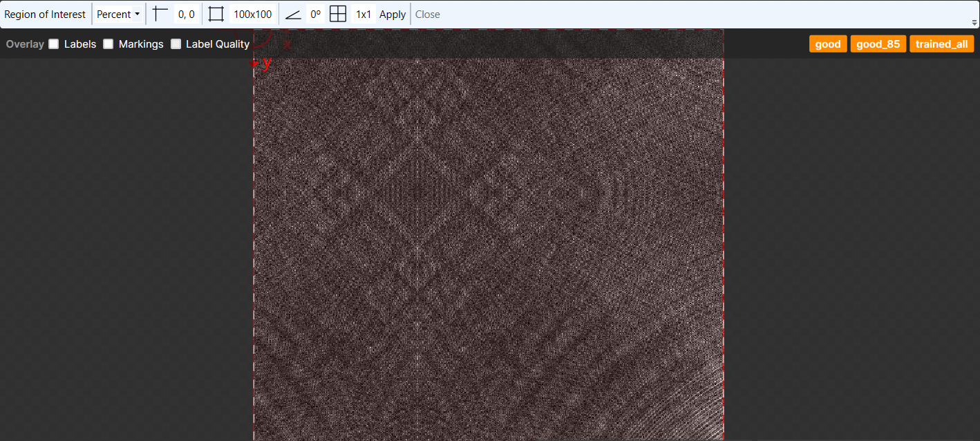Viewport: 980px width, 441px height.
Task: Enable the Labels overlay checkbox
Action: click(x=54, y=44)
